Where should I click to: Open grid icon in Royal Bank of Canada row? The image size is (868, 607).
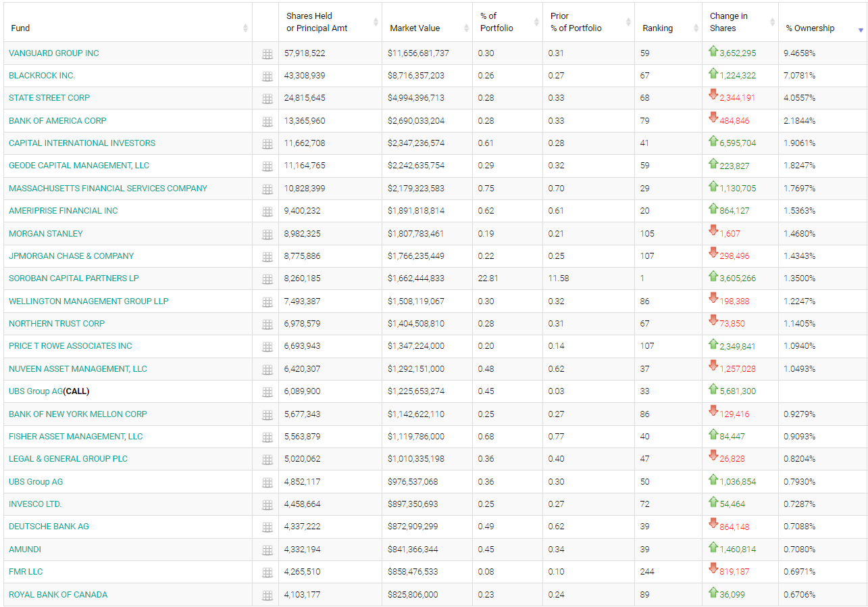[x=267, y=596]
